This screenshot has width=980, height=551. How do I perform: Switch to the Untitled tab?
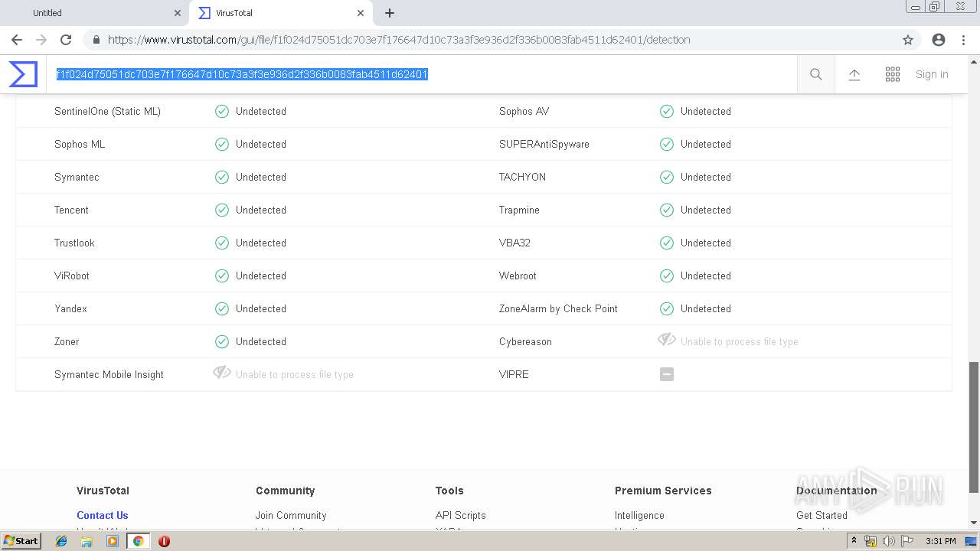(96, 13)
